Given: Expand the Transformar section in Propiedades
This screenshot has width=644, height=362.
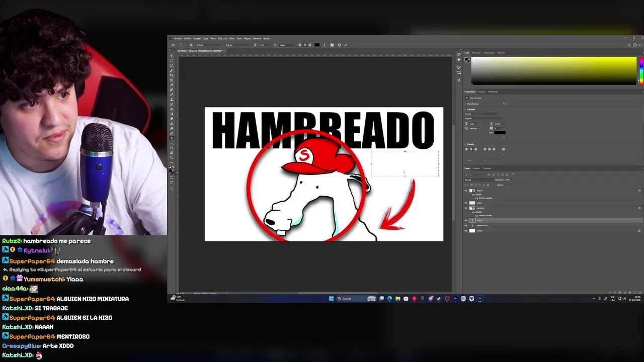Looking at the screenshot, I should pyautogui.click(x=465, y=104).
